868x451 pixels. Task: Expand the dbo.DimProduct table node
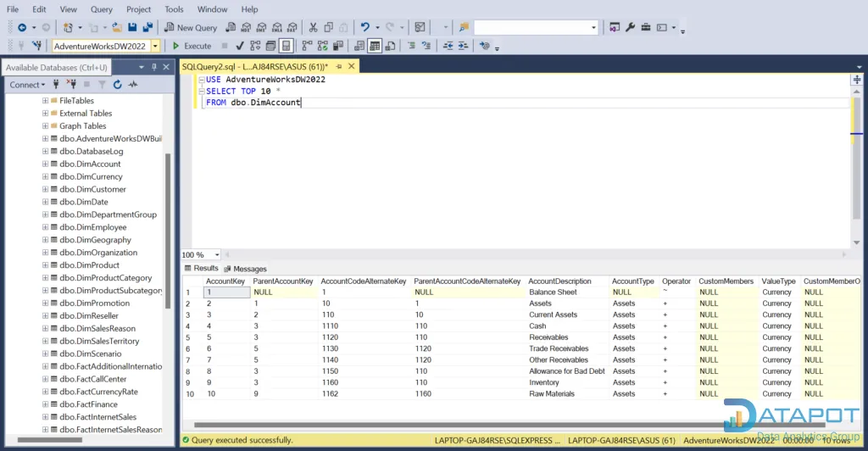tap(45, 265)
